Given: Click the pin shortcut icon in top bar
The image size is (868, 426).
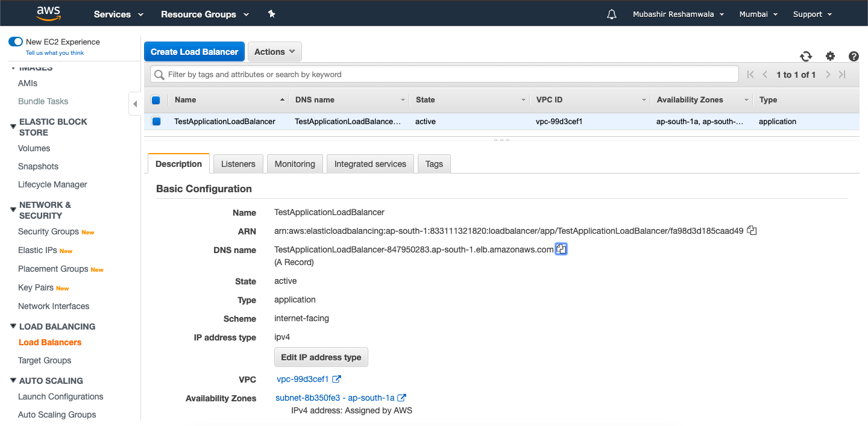Looking at the screenshot, I should coord(272,14).
